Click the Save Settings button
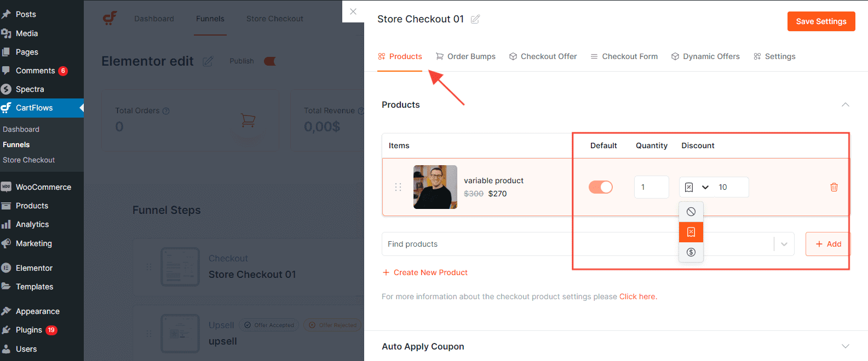 tap(820, 21)
